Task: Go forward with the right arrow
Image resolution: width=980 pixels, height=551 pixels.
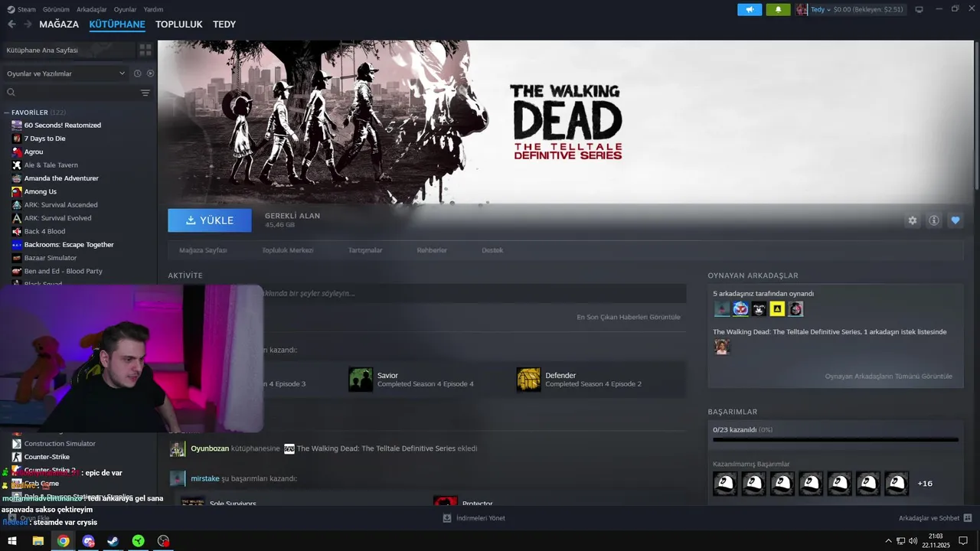Action: pos(28,24)
